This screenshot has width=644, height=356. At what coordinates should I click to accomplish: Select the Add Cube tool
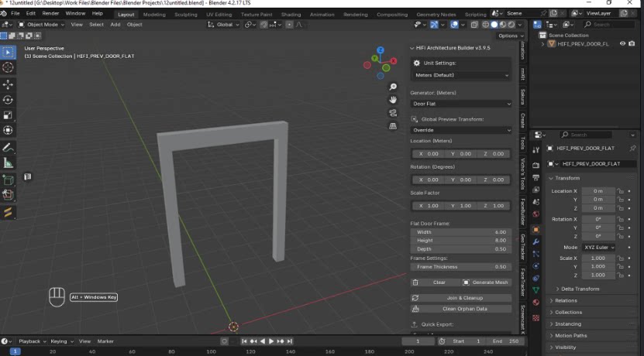pos(8,180)
